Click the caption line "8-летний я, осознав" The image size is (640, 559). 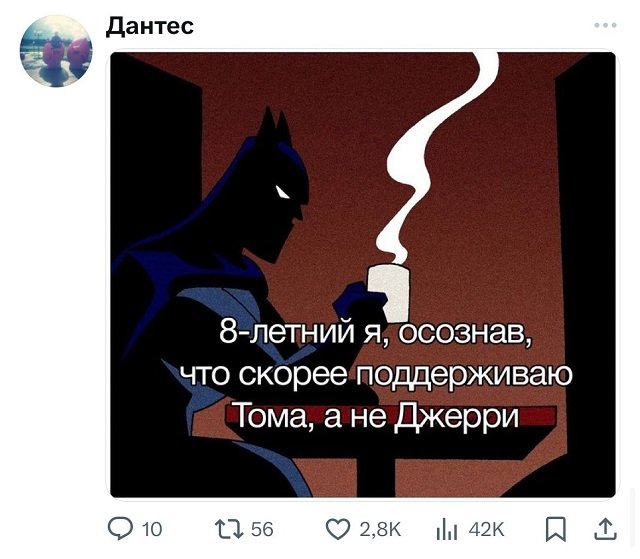(376, 331)
